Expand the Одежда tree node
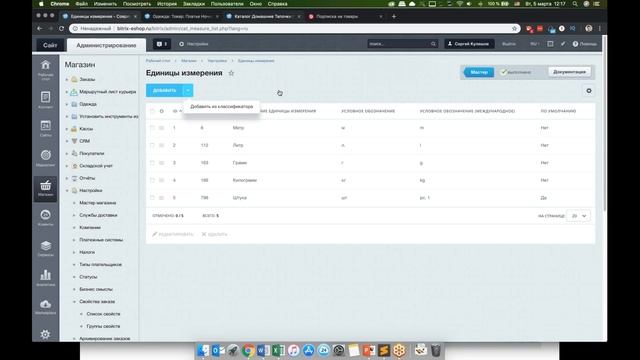This screenshot has width=640, height=360. coord(67,104)
